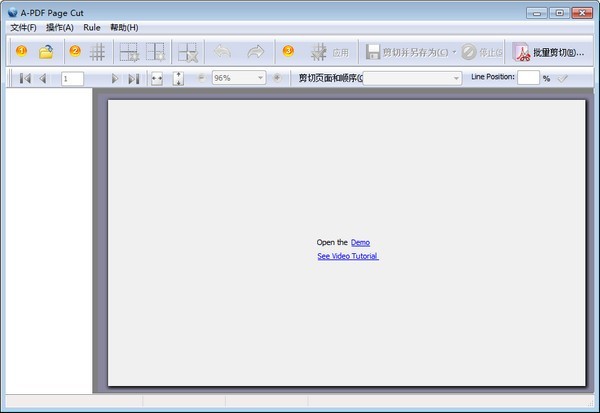Click the Line Position percent field

pos(528,78)
